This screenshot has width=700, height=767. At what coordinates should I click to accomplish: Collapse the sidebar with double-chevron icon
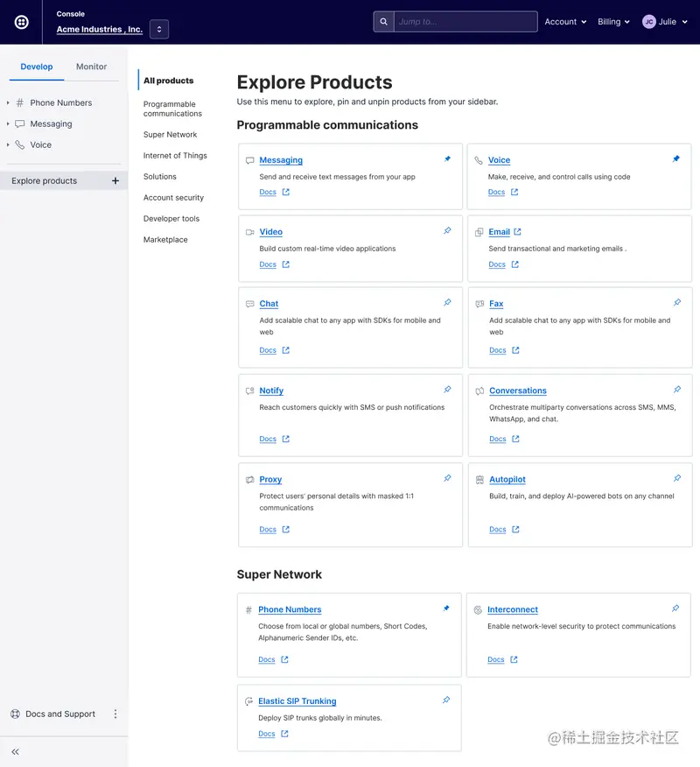tap(15, 752)
